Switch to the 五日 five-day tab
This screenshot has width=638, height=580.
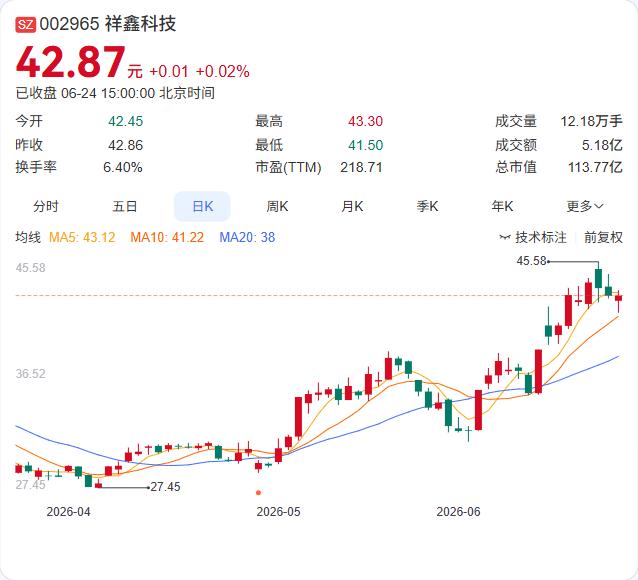click(125, 206)
